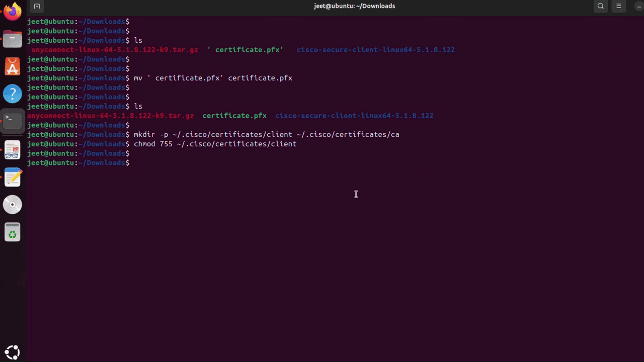644x362 pixels.
Task: Click the last empty prompt line
Action: tap(78, 163)
